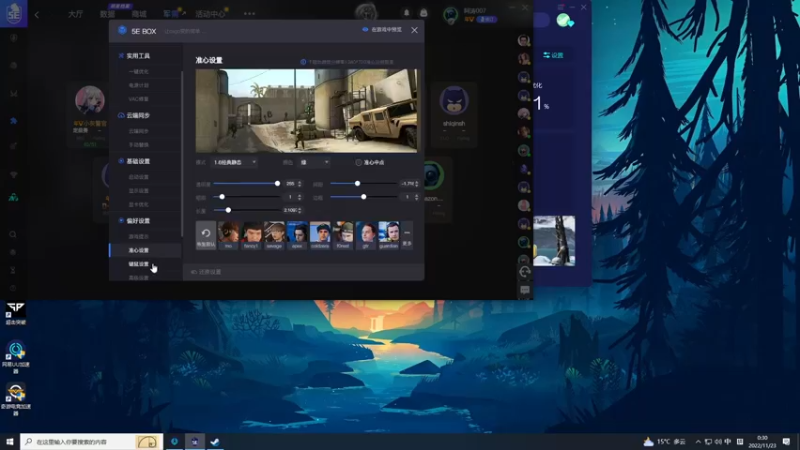800x450 pixels.
Task: Adjust the 长度 slider
Action: click(246, 210)
